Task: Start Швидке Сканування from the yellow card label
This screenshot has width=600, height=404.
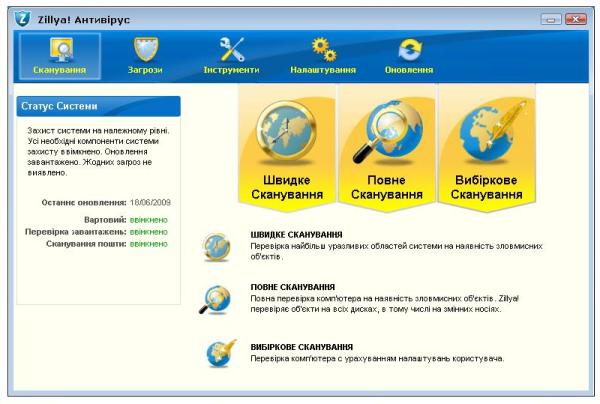Action: point(287,187)
